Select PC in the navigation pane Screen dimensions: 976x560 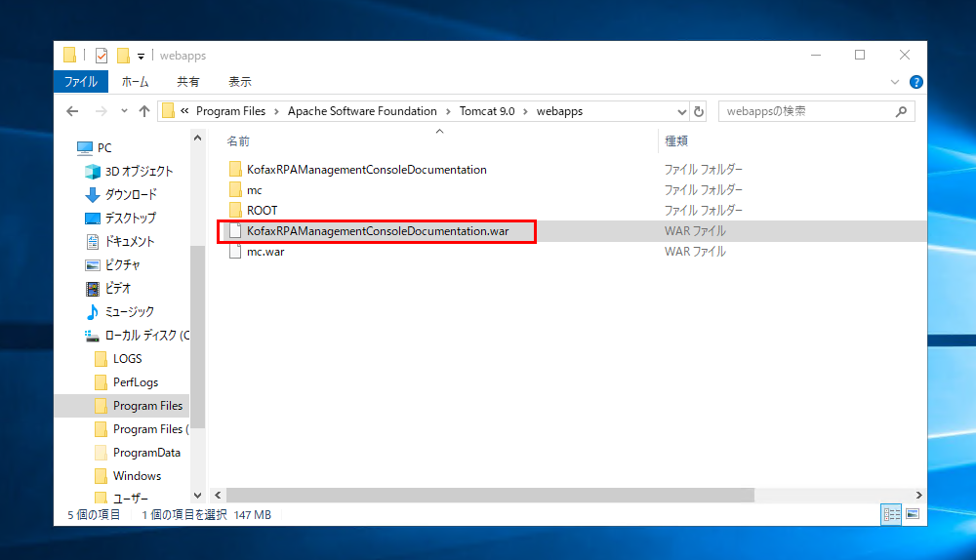pos(104,148)
